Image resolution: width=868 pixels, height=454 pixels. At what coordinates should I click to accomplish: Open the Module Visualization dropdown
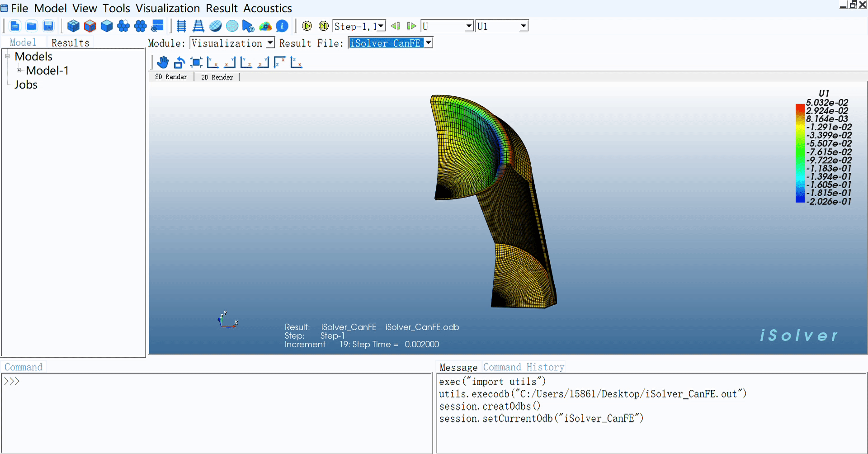pos(270,43)
